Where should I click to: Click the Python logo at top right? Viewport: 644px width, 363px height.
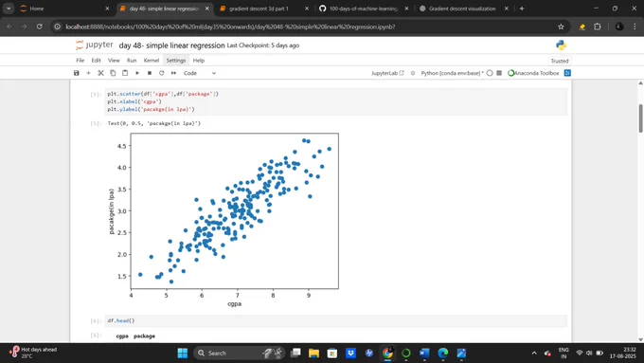pyautogui.click(x=561, y=45)
